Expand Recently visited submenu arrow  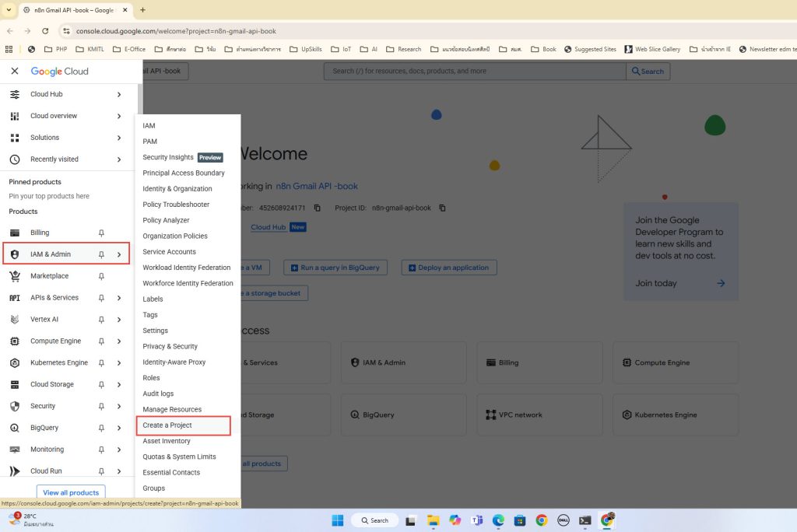119,159
